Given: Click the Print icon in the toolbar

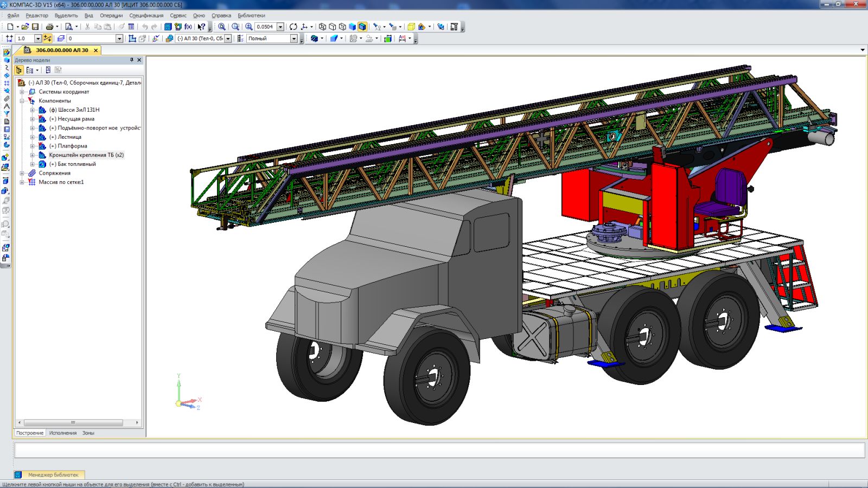Looking at the screenshot, I should click(49, 27).
